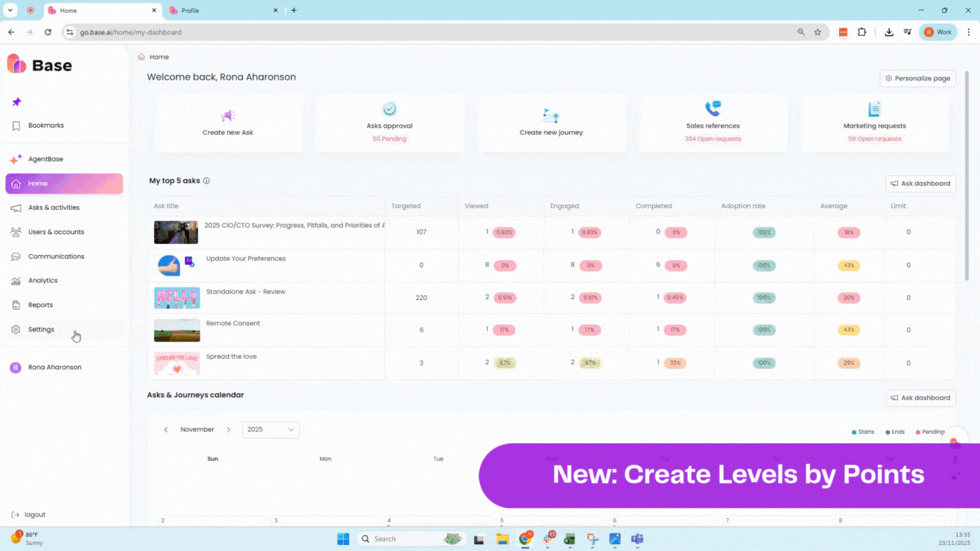Screen dimensions: 980x551
Task: Go to previous month in calendar
Action: pyautogui.click(x=166, y=430)
